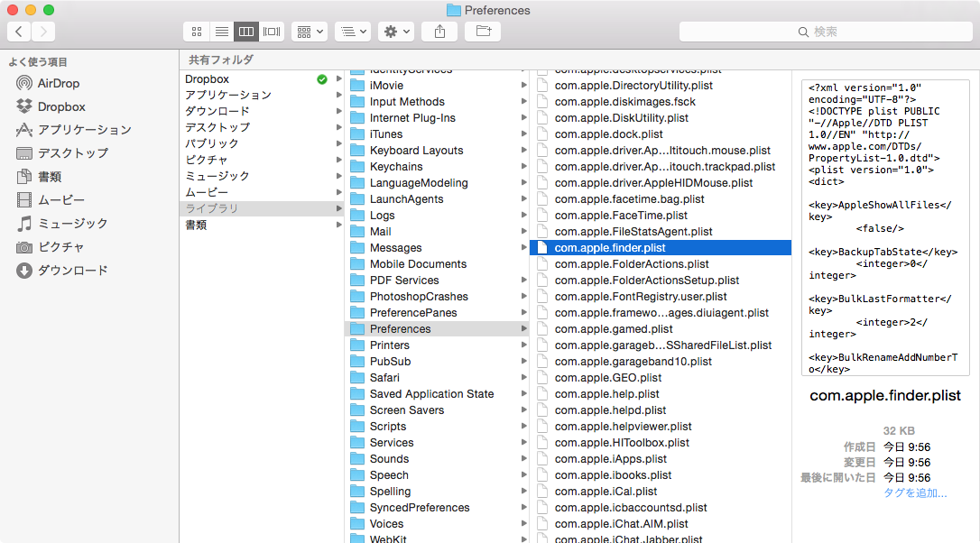
Task: Click the Share toolbar button
Action: [x=440, y=32]
